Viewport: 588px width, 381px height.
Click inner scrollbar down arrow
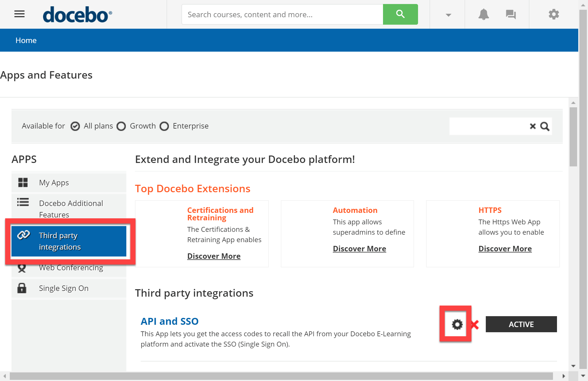point(573,366)
